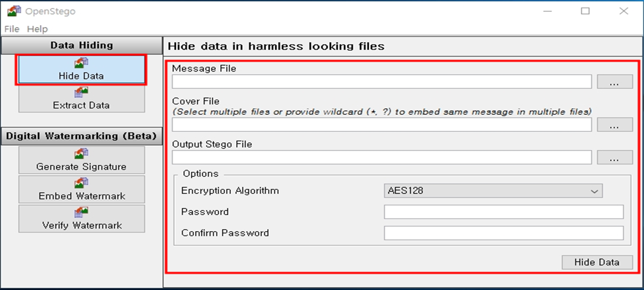Click the Options group label
The image size is (644, 290).
[200, 174]
